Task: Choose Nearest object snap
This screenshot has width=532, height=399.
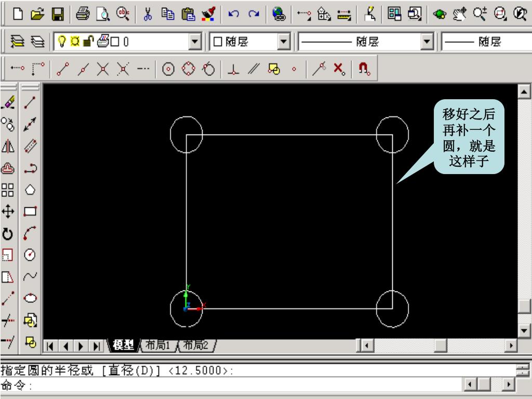Action: 320,69
